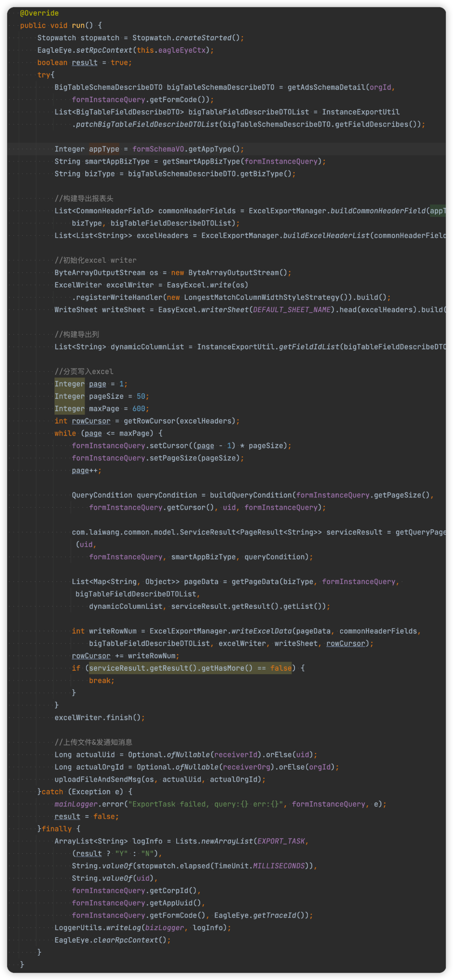Click getAdsSchemaDetail method call
Viewport: 453px width, 980px height.
tap(326, 87)
